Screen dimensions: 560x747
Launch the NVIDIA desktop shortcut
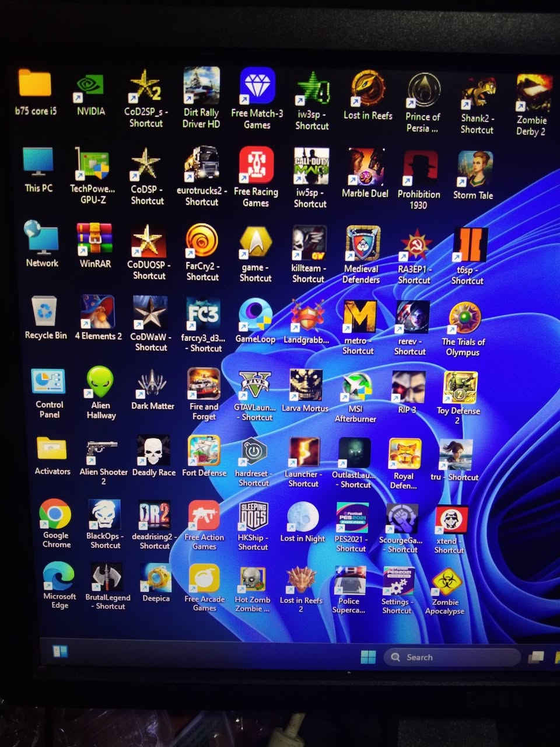pos(90,85)
